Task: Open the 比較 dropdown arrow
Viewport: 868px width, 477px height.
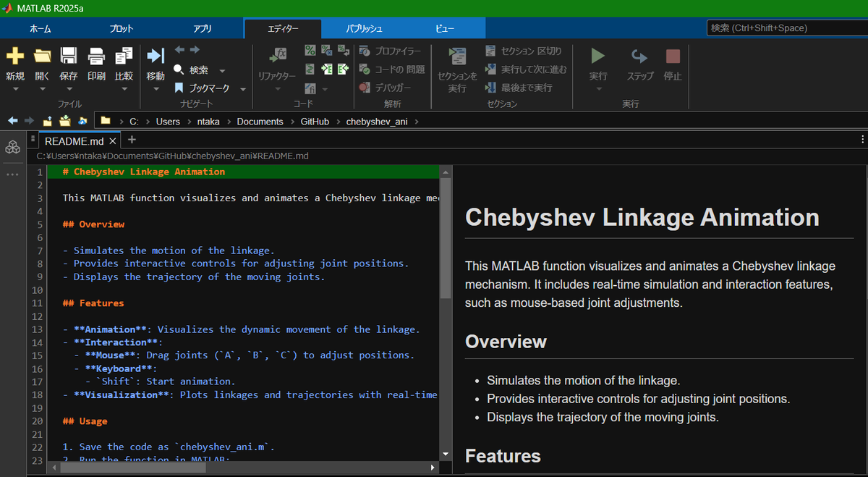Action: coord(124,89)
